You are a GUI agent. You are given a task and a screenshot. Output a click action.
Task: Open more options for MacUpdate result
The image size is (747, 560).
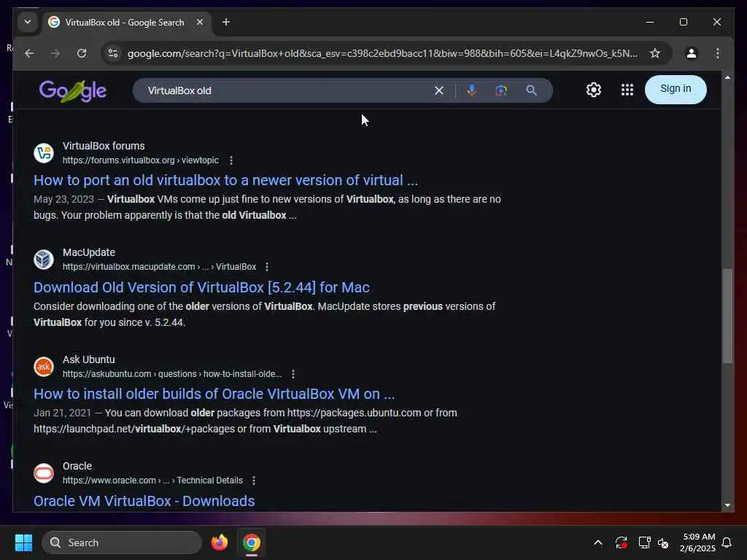(x=267, y=267)
